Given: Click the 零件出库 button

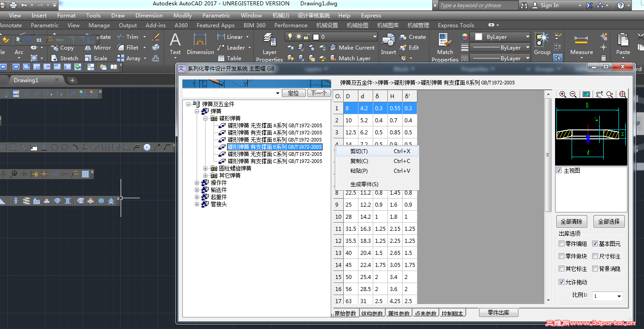Looking at the screenshot, I should (498, 312).
